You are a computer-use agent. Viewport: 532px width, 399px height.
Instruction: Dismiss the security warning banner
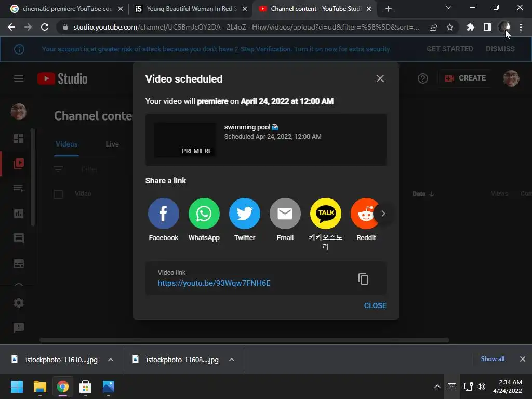tap(500, 49)
